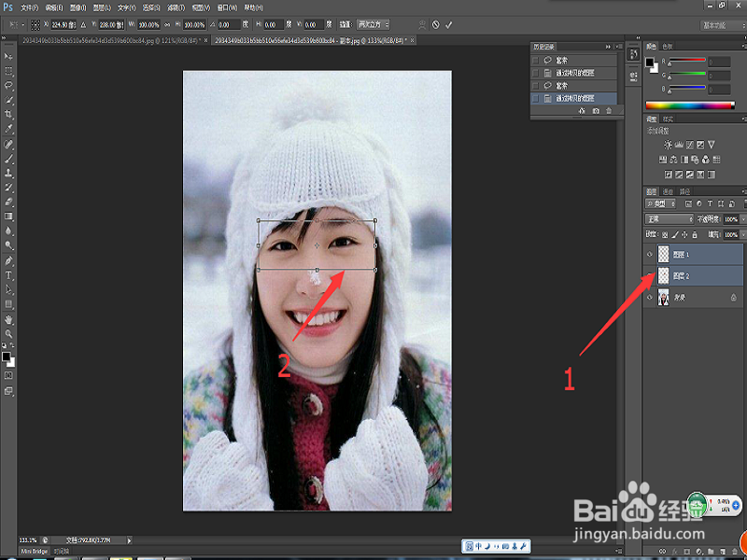Open the workspace switcher dropdown

pos(722,25)
